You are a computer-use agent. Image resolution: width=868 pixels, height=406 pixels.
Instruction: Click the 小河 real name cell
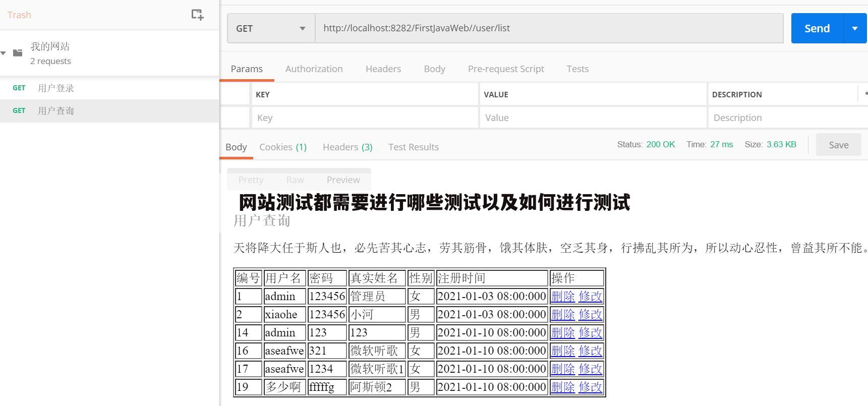[377, 314]
